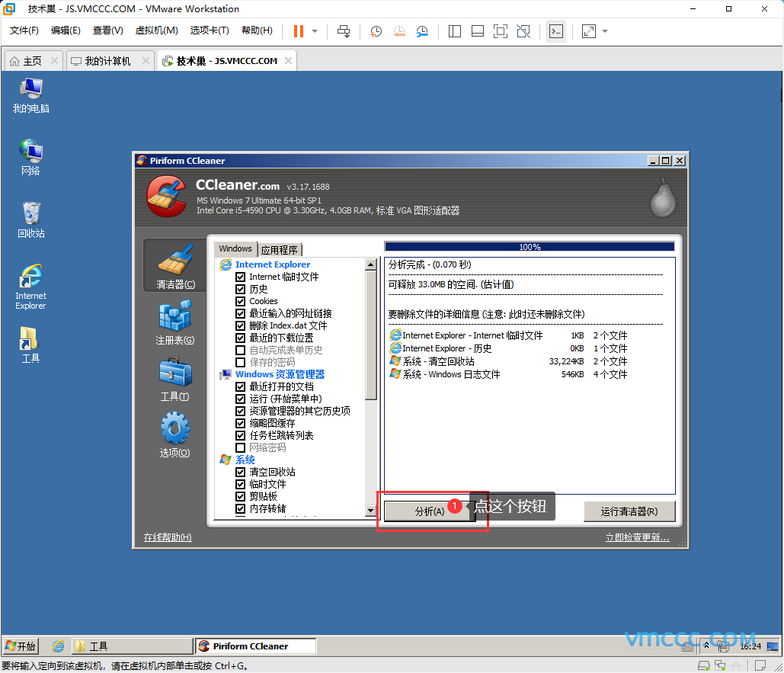Enable 自动完成表单历史 checkbox

(241, 350)
